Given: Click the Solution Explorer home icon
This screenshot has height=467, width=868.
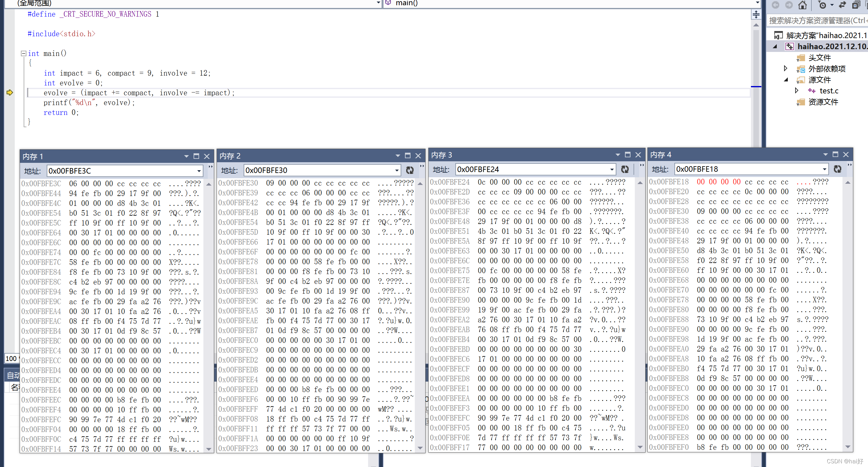Looking at the screenshot, I should (x=803, y=5).
